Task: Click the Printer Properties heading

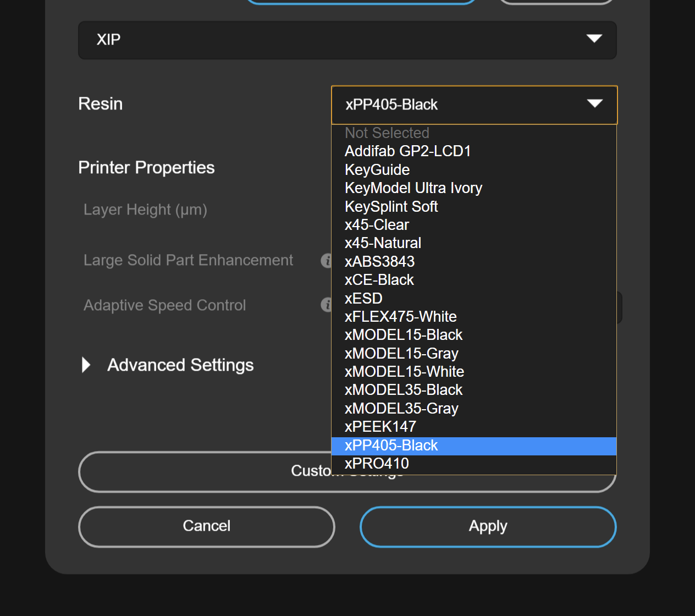Action: (x=146, y=168)
